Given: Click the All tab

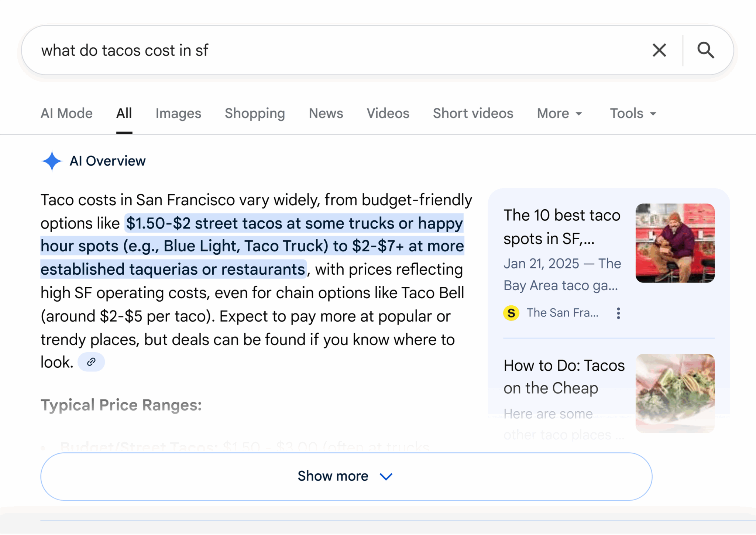Looking at the screenshot, I should click(x=124, y=113).
